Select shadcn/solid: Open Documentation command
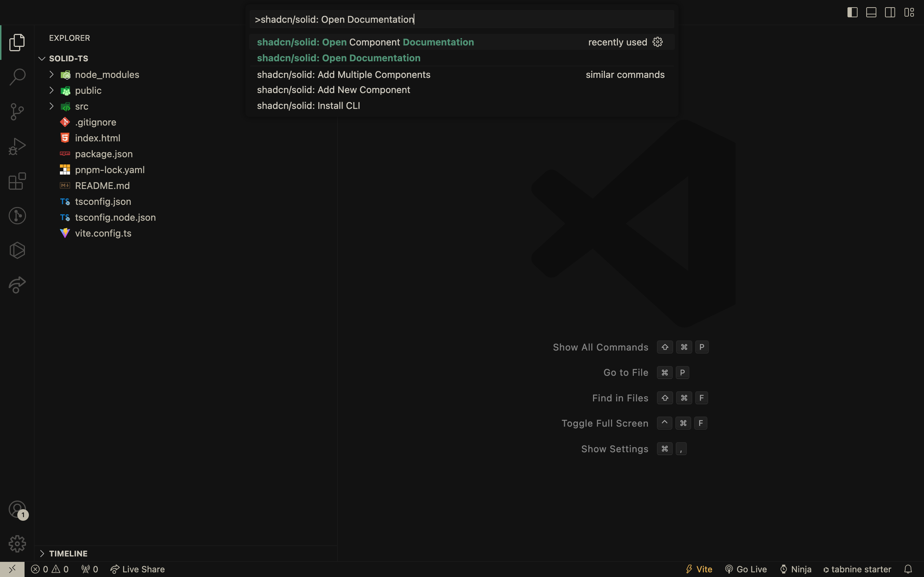The image size is (924, 577). pyautogui.click(x=339, y=58)
